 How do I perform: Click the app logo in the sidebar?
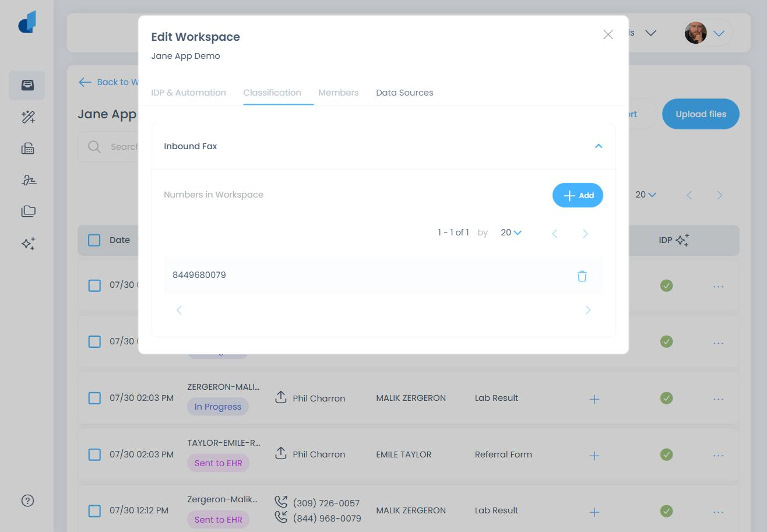pyautogui.click(x=27, y=22)
